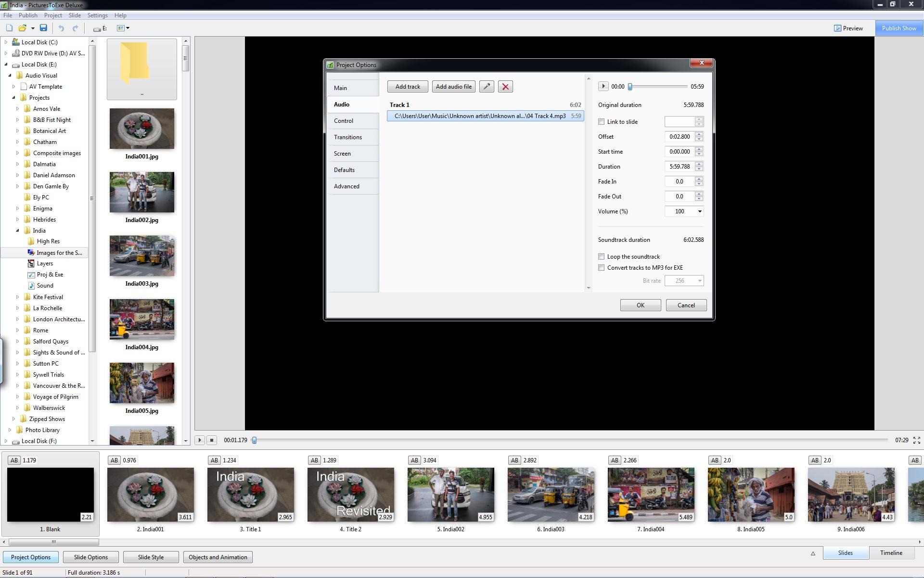Click the Save project icon in the toolbar
The width and height of the screenshot is (924, 578).
43,28
